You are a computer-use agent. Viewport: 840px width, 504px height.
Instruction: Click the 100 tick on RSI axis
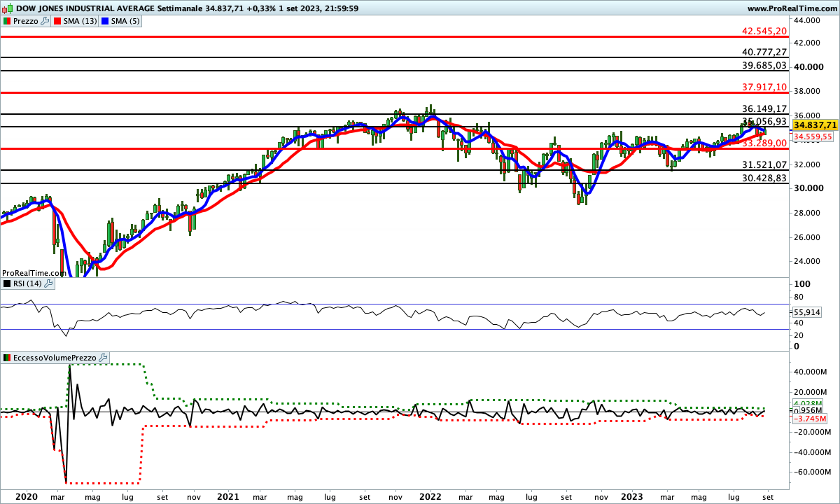coord(802,284)
